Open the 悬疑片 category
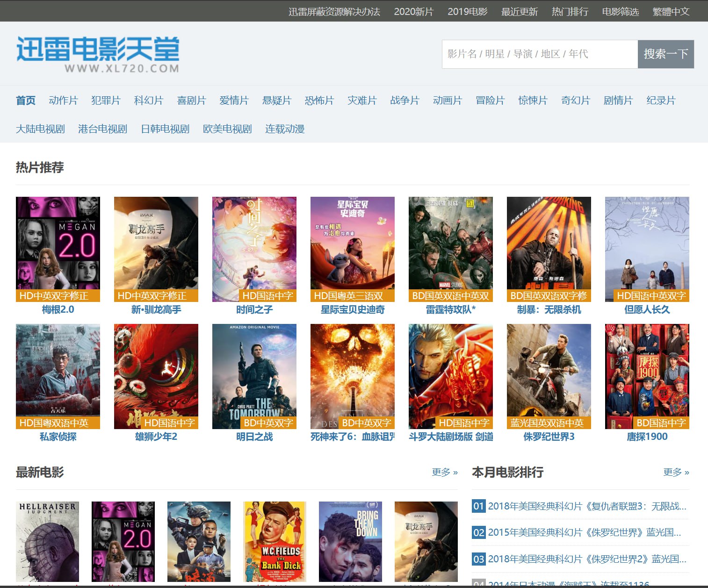Screen dimensions: 708x588 (x=277, y=100)
